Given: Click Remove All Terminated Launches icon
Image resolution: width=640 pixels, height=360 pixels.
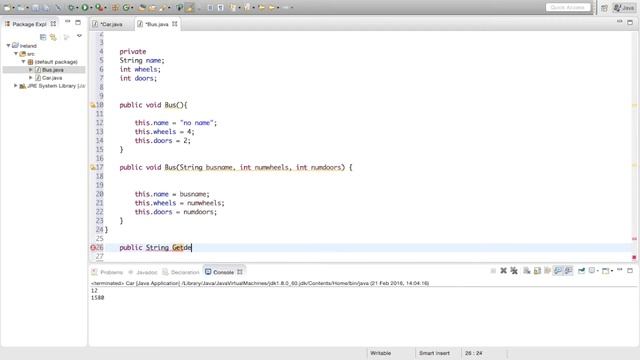Looking at the screenshot, I should coord(514,271).
